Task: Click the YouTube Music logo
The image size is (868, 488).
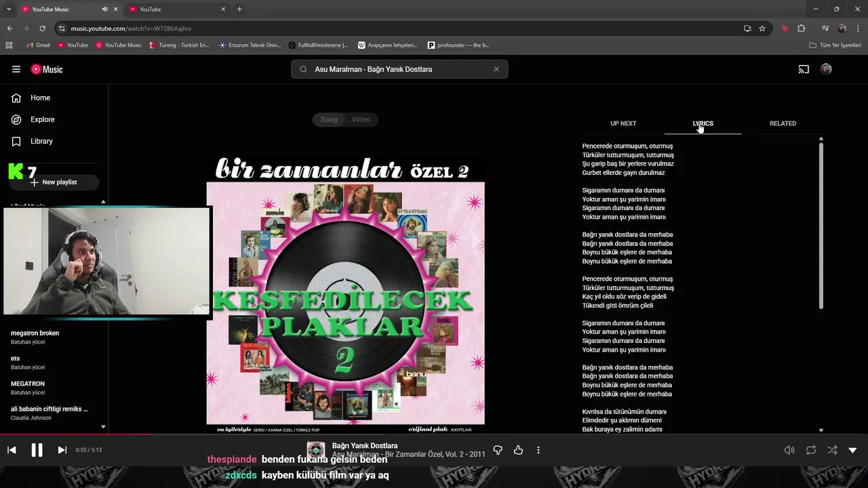Action: point(47,69)
